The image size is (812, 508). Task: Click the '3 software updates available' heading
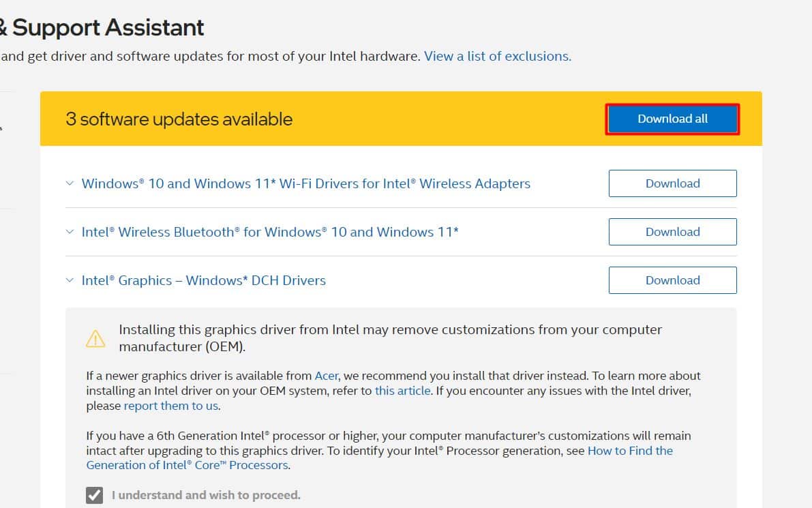point(179,119)
